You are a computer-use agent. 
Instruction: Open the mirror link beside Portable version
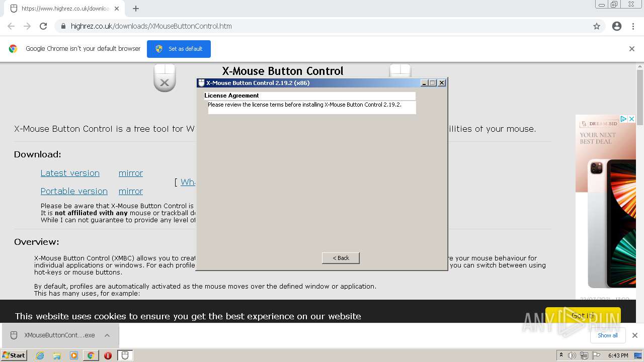131,191
